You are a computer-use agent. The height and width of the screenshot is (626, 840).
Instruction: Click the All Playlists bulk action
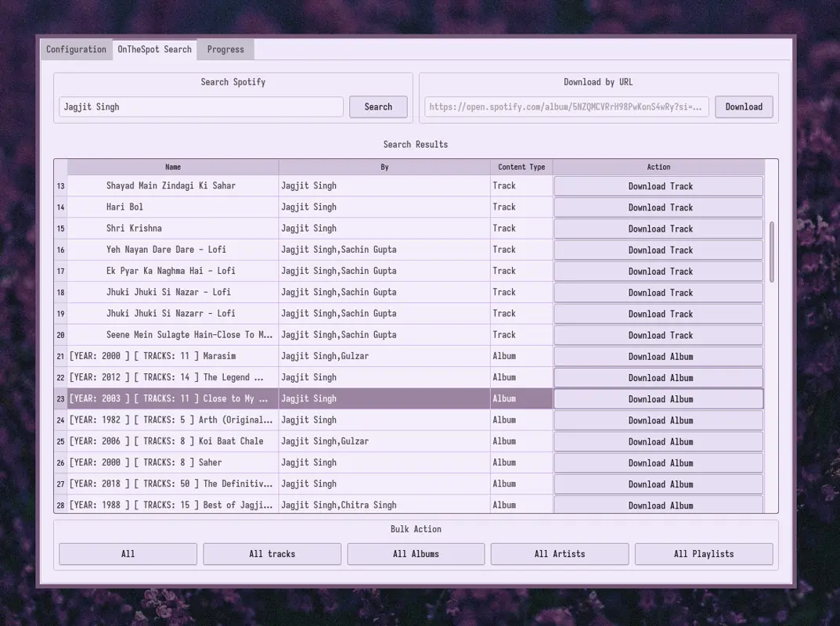pos(703,553)
